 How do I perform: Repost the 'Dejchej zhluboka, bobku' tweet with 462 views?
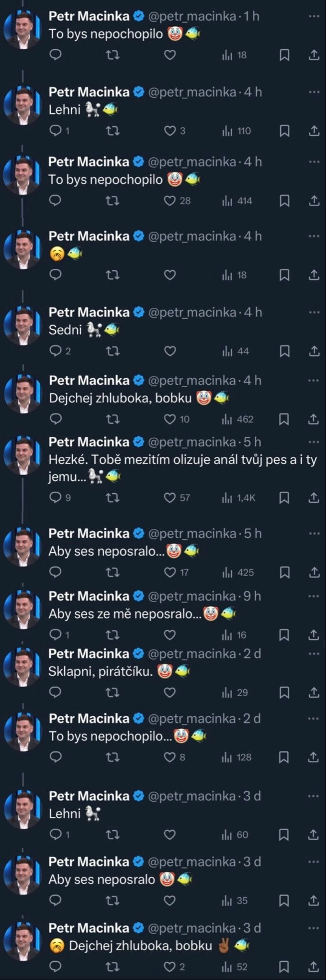coord(112,419)
